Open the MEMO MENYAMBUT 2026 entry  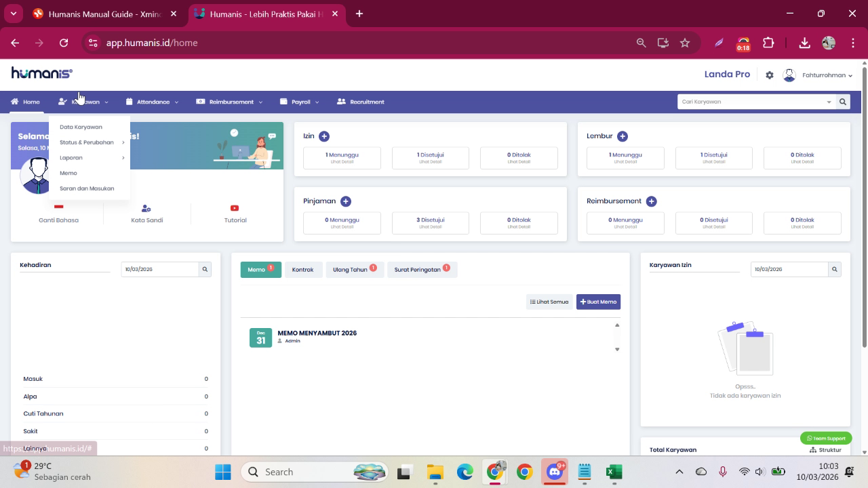[x=317, y=333]
